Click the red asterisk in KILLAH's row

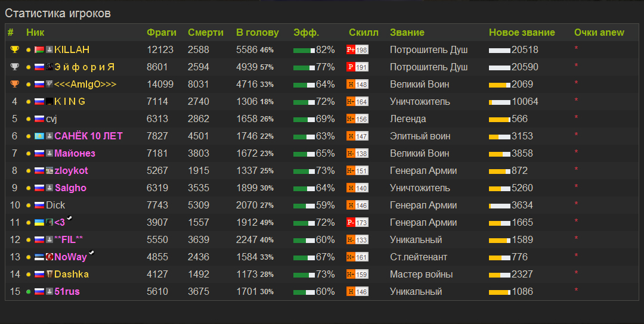pyautogui.click(x=576, y=49)
